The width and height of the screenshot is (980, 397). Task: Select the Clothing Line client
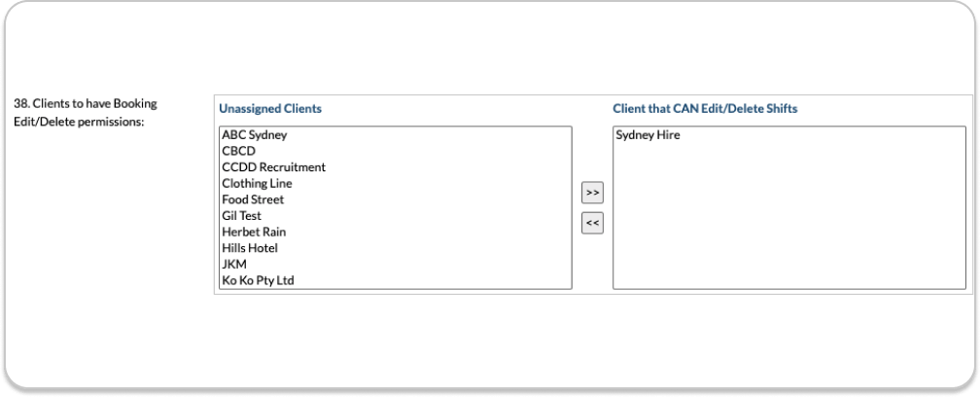click(257, 183)
